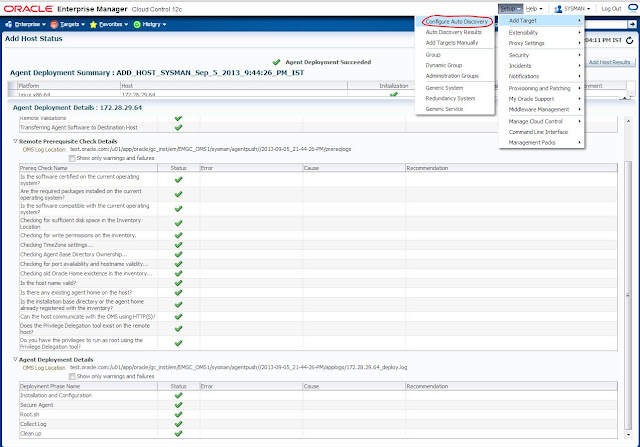
Task: Click the page refresh icon
Action: (x=630, y=40)
